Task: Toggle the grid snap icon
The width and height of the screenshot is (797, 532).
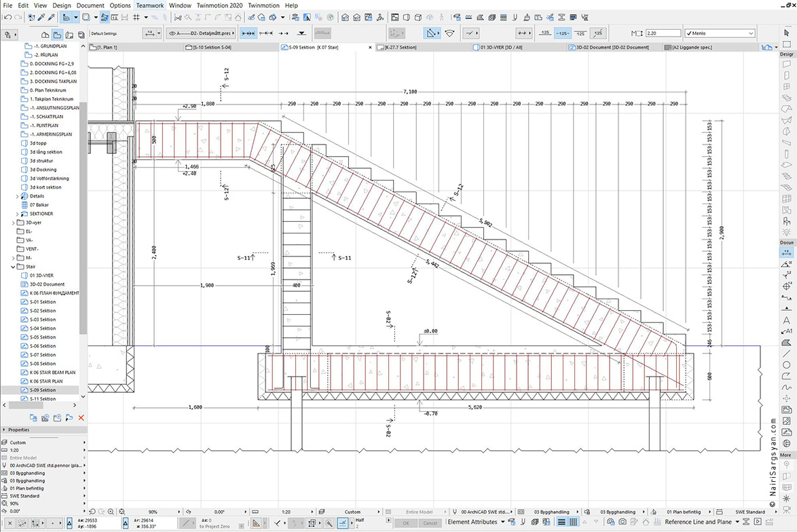Action: (136, 17)
